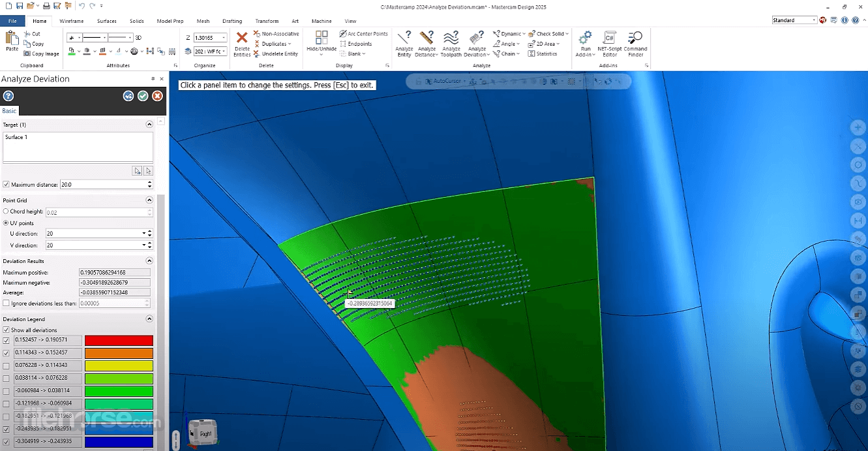
Task: Select Non-Associative delete option
Action: [277, 33]
